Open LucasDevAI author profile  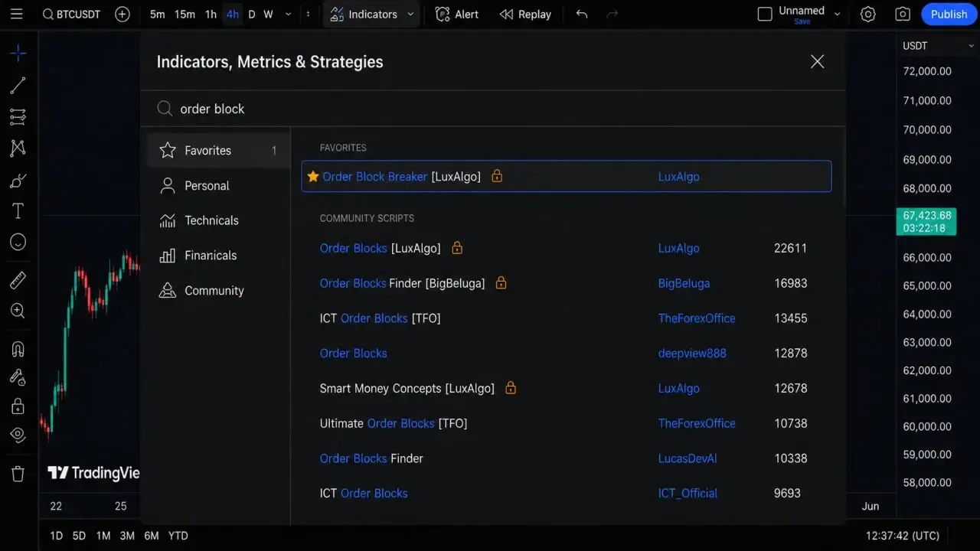tap(688, 458)
